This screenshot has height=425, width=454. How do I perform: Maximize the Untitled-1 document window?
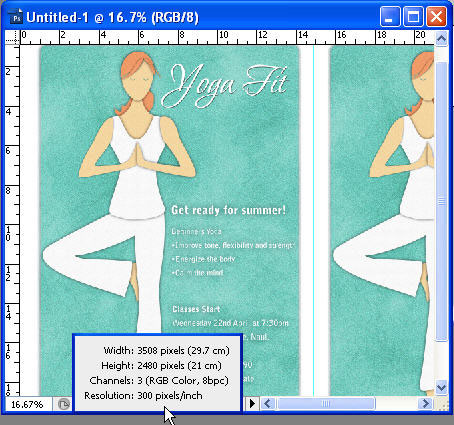pos(413,17)
